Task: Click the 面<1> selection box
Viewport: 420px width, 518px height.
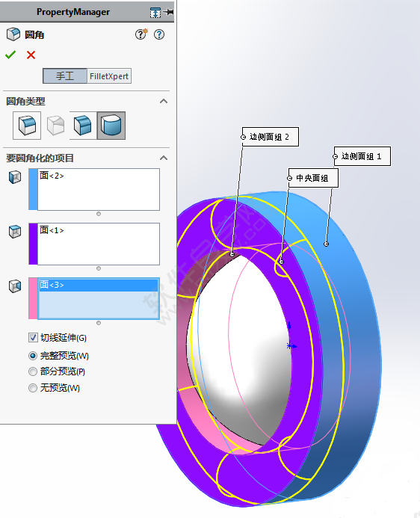Action: tap(99, 244)
